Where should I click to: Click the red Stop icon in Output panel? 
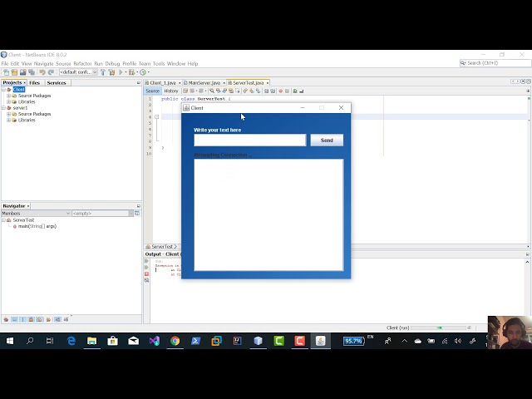point(146,273)
